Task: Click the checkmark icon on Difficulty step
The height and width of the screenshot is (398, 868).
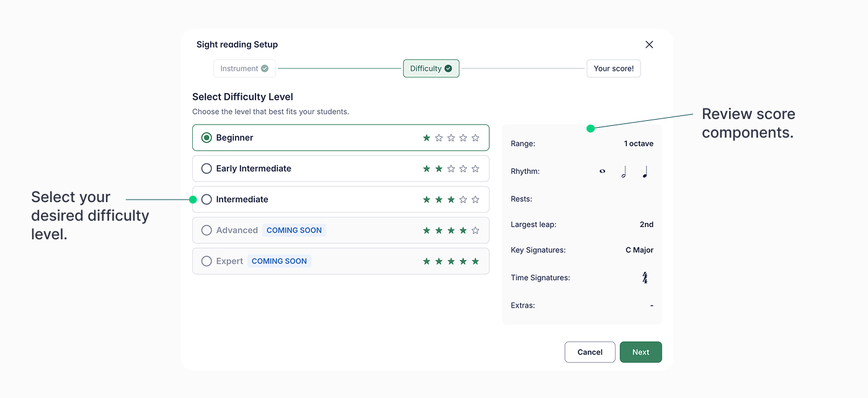Action: [448, 69]
